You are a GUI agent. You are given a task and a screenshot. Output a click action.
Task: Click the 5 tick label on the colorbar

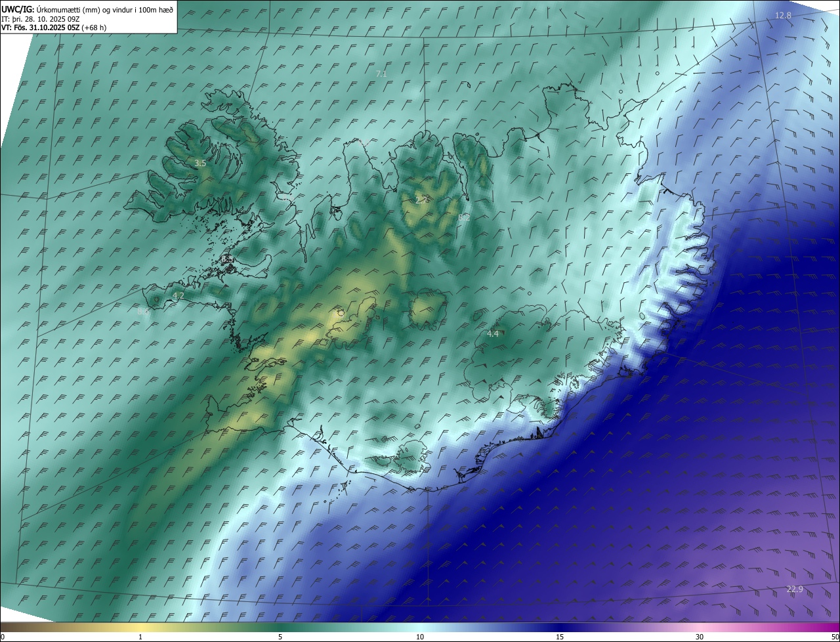[280, 637]
